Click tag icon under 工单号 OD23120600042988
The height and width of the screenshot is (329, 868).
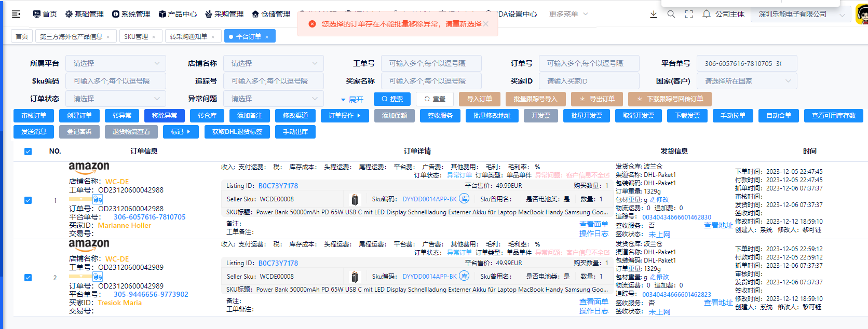[x=98, y=199]
